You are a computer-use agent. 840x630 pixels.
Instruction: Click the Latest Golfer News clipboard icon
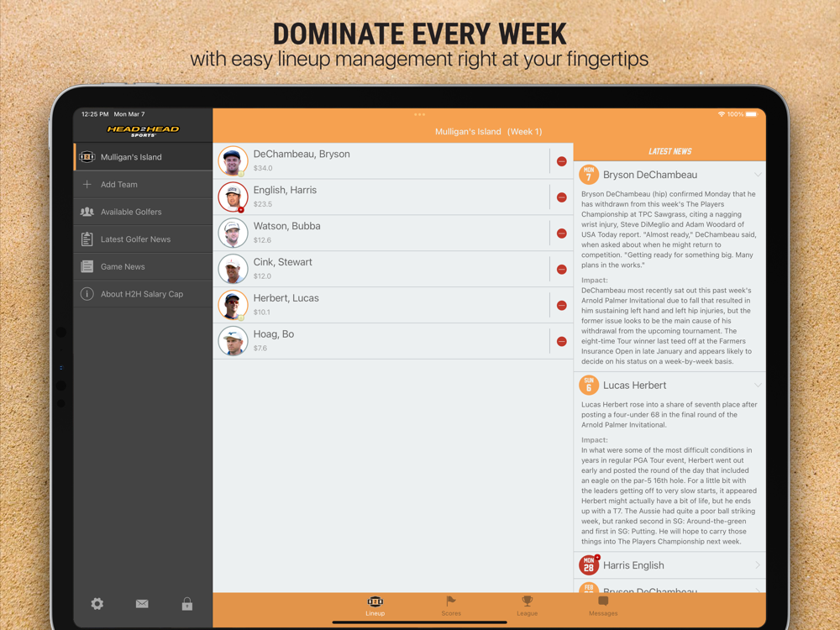click(87, 239)
